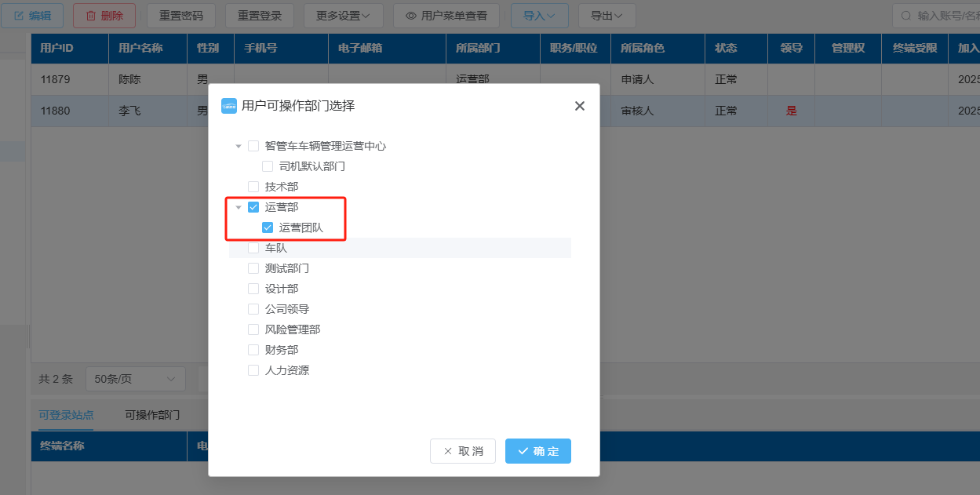Click the blue logo icon in dialog title
Image resolution: width=980 pixels, height=495 pixels.
[229, 106]
